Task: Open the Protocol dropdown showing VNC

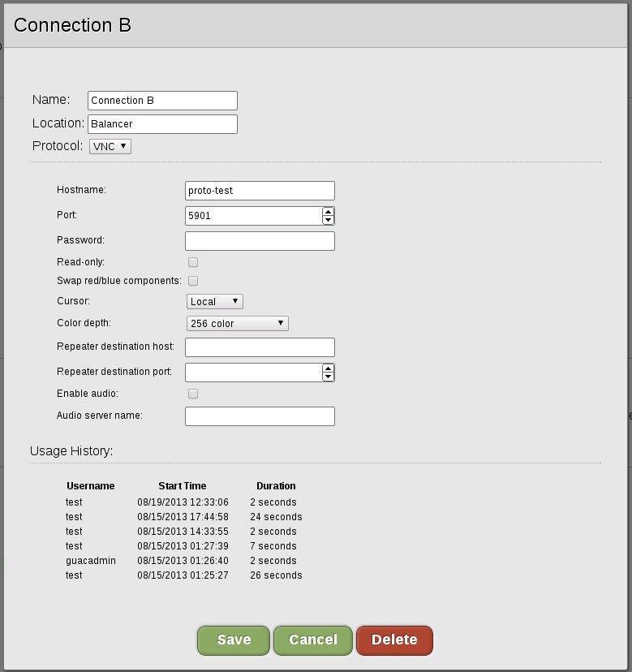Action: click(110, 146)
